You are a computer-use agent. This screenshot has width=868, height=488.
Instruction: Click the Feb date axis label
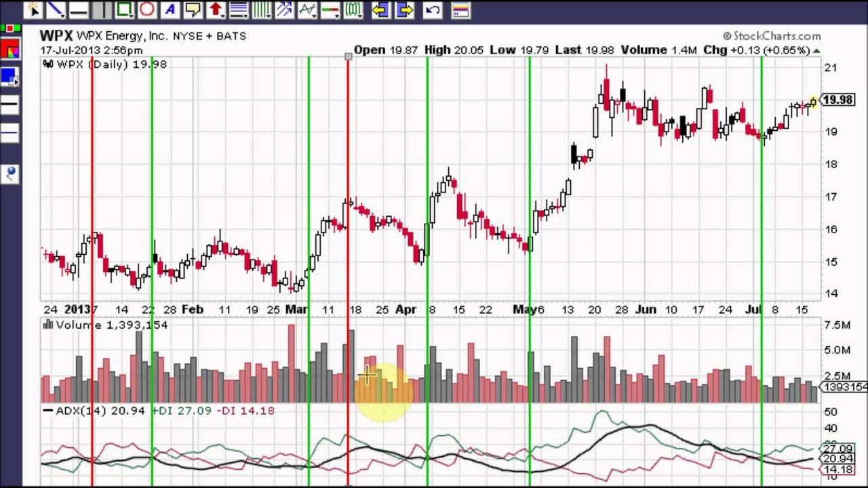point(192,310)
